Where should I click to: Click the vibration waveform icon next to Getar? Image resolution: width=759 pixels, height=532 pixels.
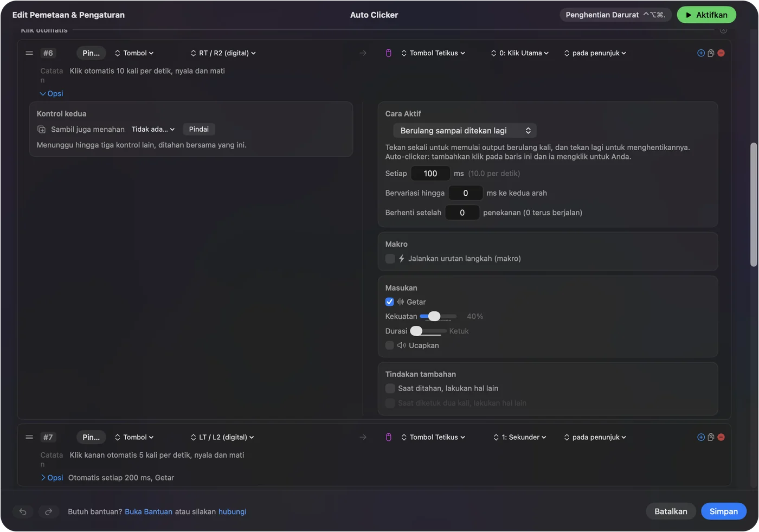point(401,302)
